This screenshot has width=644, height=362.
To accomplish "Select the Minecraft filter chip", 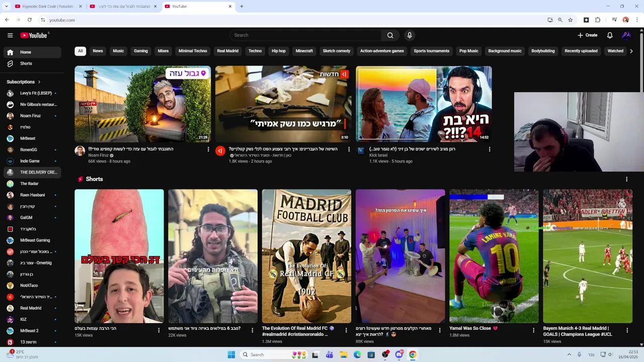I will pos(304,51).
